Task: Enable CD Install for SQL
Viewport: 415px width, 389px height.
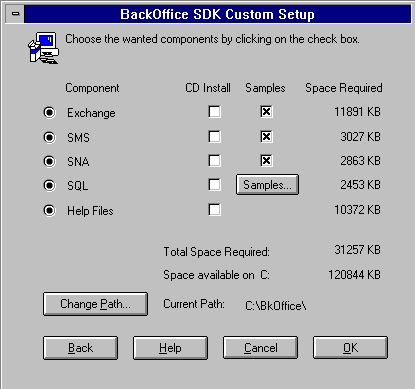Action: (214, 185)
